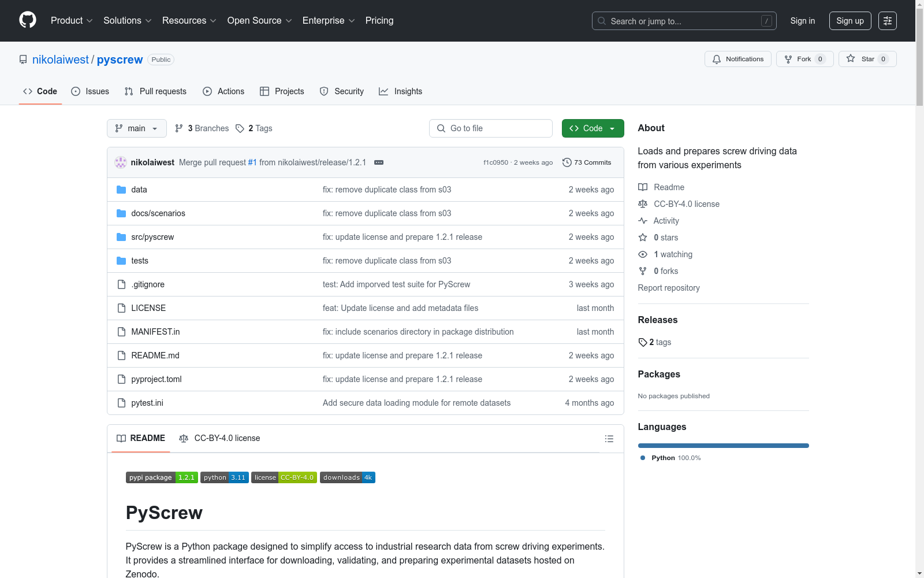
Task: Click the docs/scenarios folder icon
Action: (x=121, y=213)
